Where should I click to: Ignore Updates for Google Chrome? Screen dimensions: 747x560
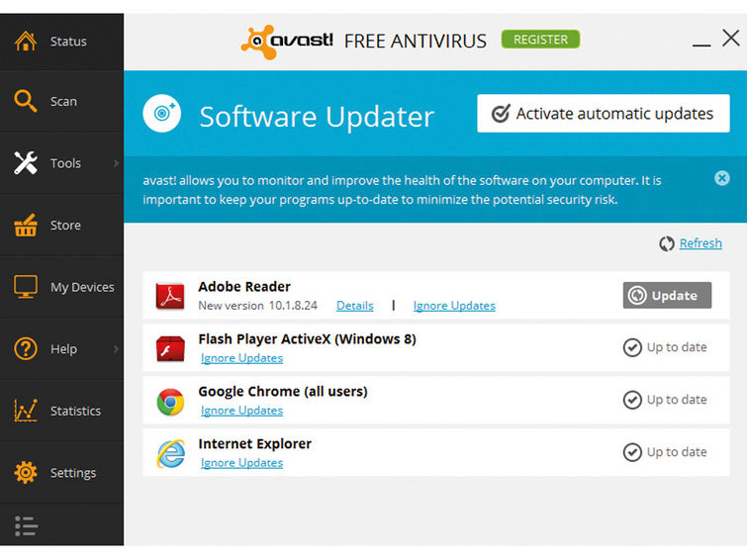[242, 411]
